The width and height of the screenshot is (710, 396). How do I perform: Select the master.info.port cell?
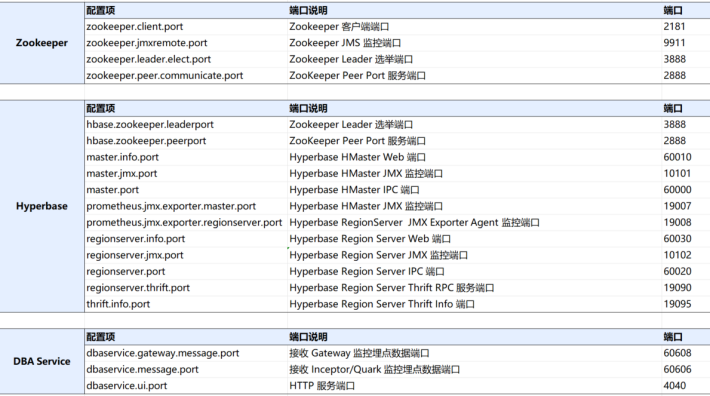[186, 157]
